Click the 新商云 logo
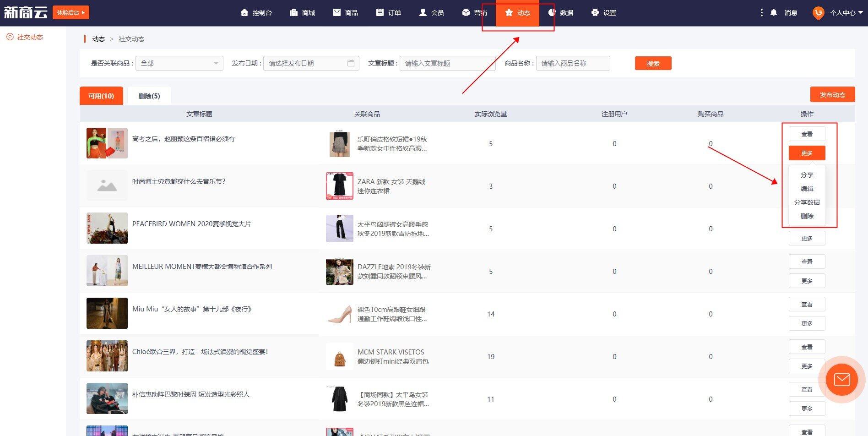Image resolution: width=868 pixels, height=436 pixels. (25, 12)
